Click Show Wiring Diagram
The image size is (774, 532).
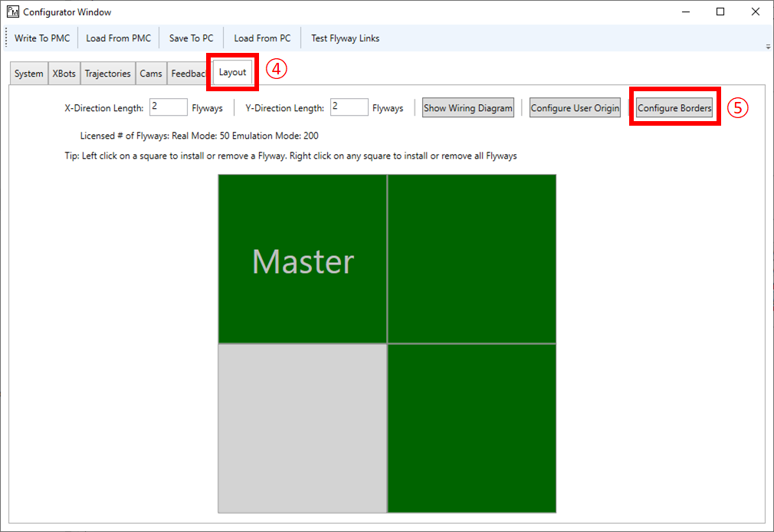pyautogui.click(x=467, y=107)
